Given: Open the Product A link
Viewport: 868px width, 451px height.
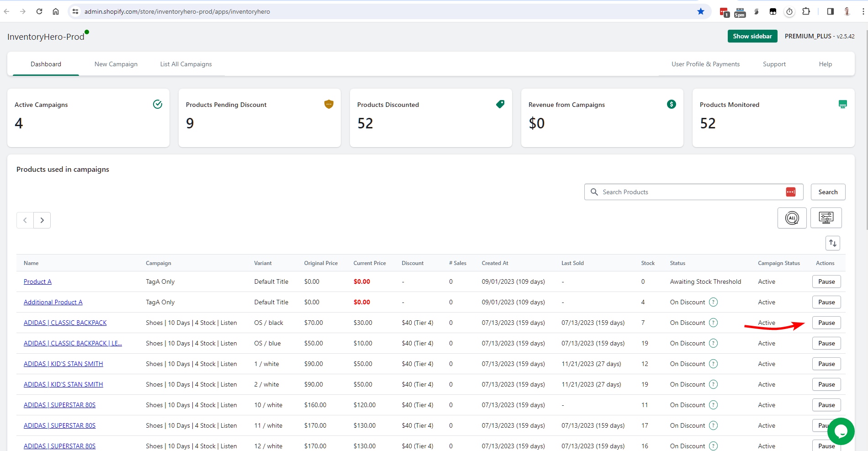Looking at the screenshot, I should click(x=37, y=281).
